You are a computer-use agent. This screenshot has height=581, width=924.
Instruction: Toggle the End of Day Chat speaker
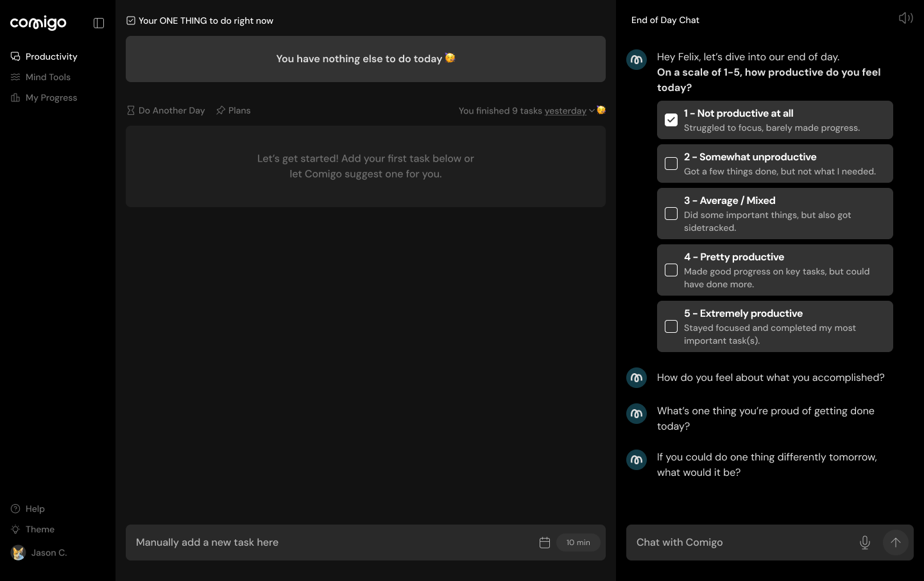tap(906, 18)
